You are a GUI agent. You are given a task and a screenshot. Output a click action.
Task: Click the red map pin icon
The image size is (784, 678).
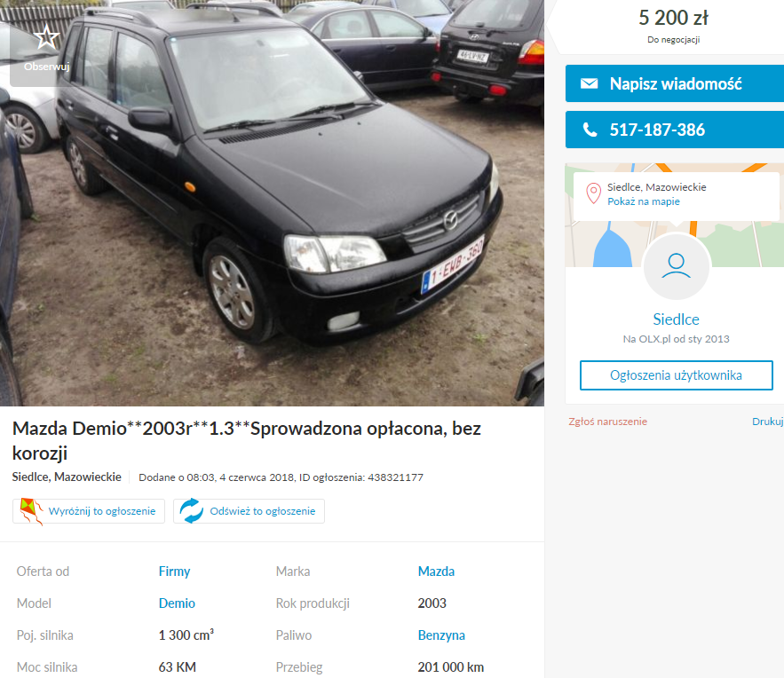point(593,193)
